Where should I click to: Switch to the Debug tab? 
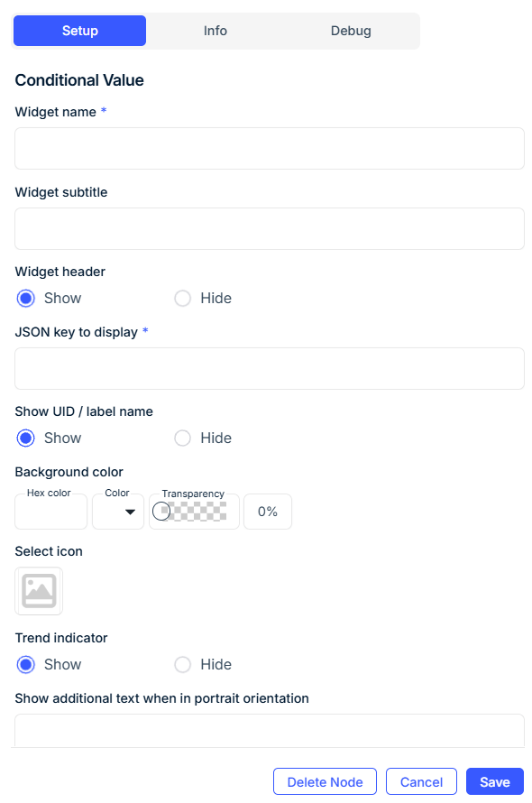(x=351, y=30)
